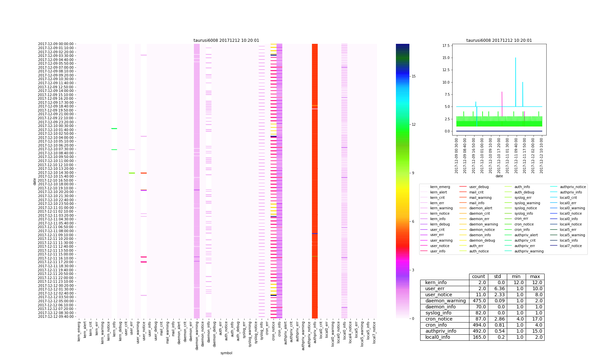The height and width of the screenshot is (364, 607).
Task: Click the user_err row label in the table
Action: click(x=435, y=289)
